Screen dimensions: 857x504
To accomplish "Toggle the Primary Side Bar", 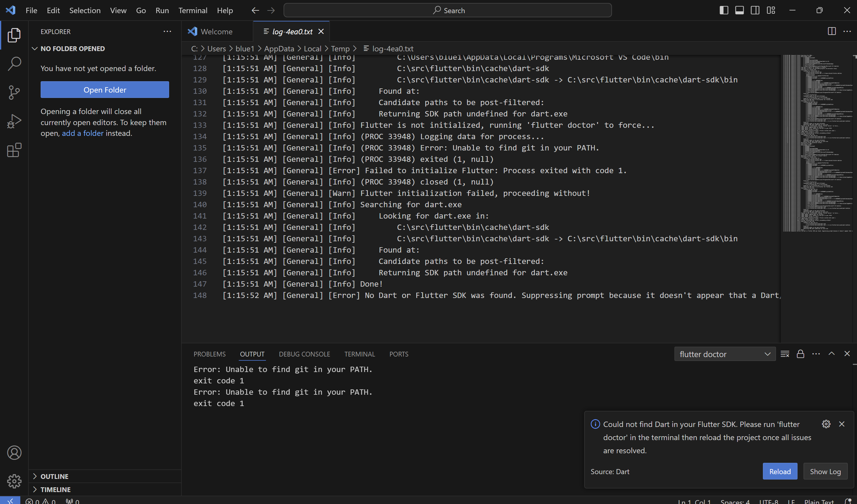I will tap(724, 10).
